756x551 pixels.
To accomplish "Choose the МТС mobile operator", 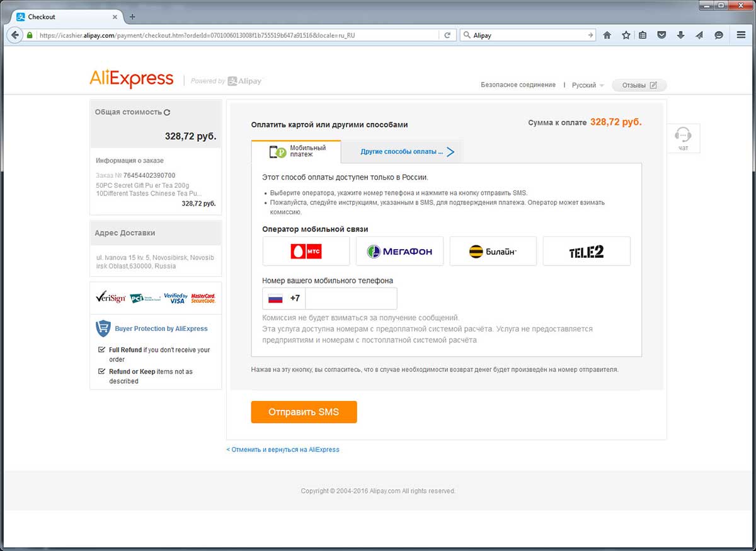I will (x=306, y=252).
